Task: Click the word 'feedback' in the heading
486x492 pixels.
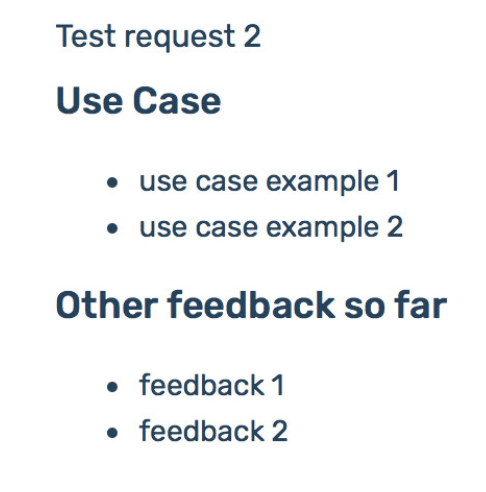Action: tap(251, 305)
